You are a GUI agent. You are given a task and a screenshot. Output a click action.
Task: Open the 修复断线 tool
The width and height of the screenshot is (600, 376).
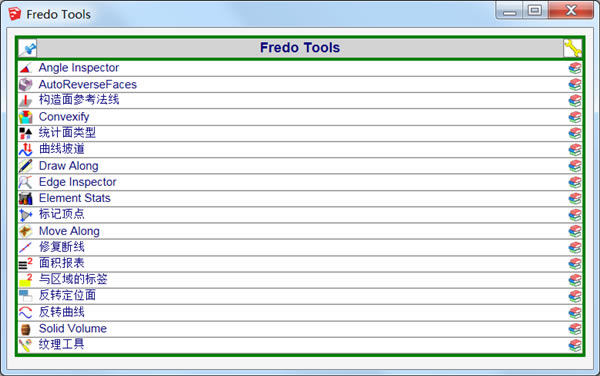(62, 247)
